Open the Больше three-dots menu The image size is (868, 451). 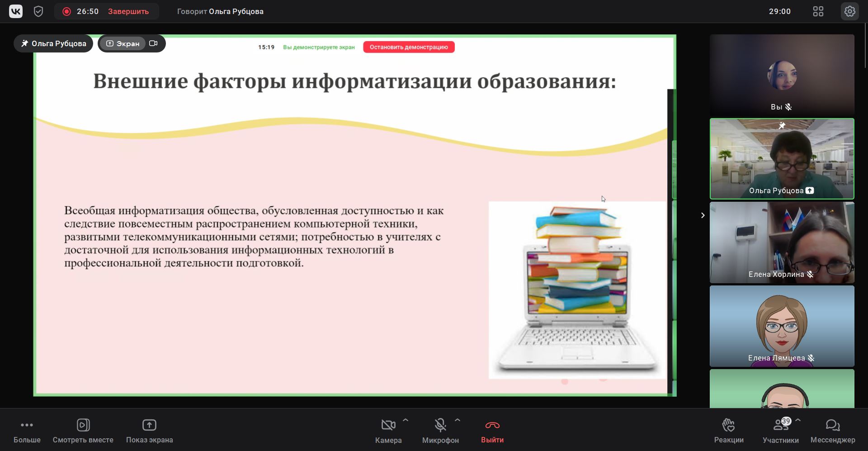(27, 426)
